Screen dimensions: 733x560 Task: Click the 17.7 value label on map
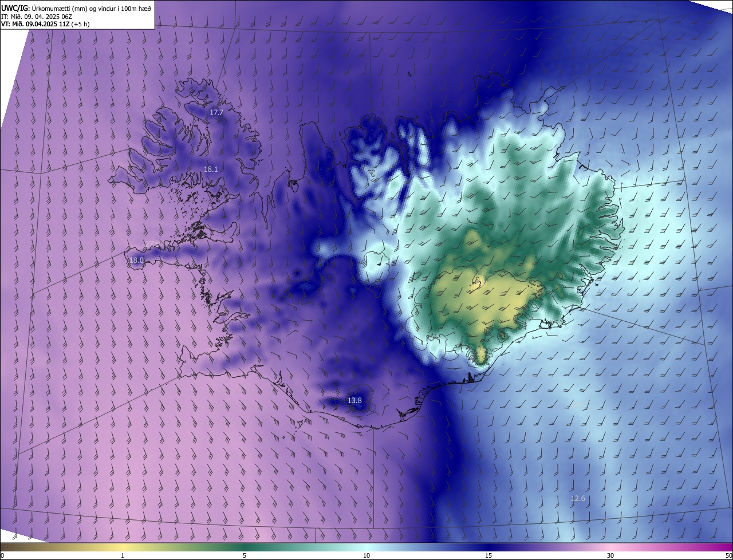(x=216, y=113)
